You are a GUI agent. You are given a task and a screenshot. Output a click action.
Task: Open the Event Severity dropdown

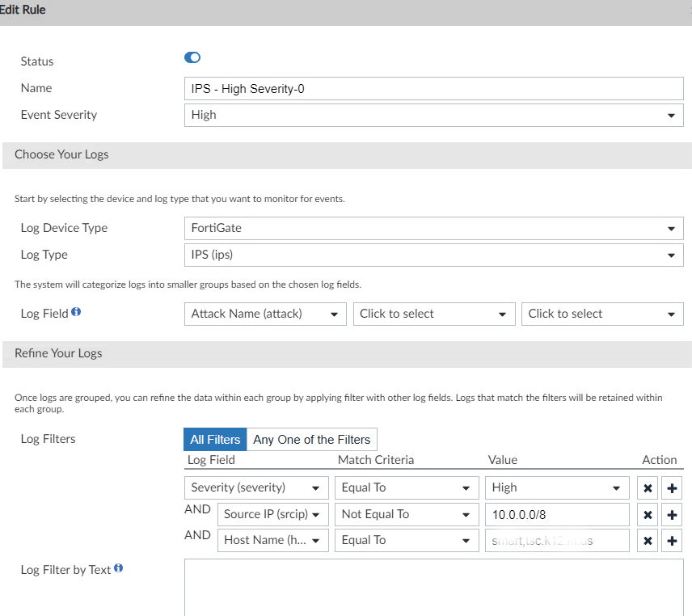[434, 115]
